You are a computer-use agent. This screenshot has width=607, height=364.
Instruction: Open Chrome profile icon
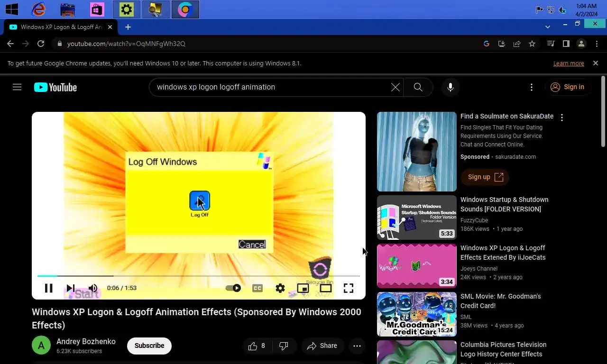click(x=581, y=44)
